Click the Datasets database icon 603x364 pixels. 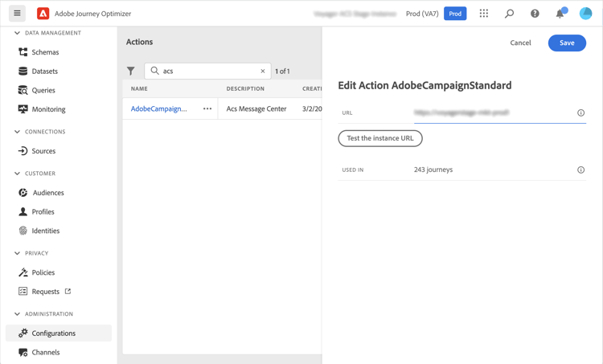pos(23,71)
